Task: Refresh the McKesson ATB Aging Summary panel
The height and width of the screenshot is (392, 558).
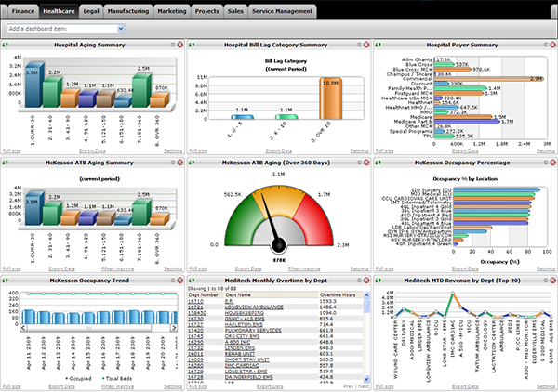Action: (5, 163)
